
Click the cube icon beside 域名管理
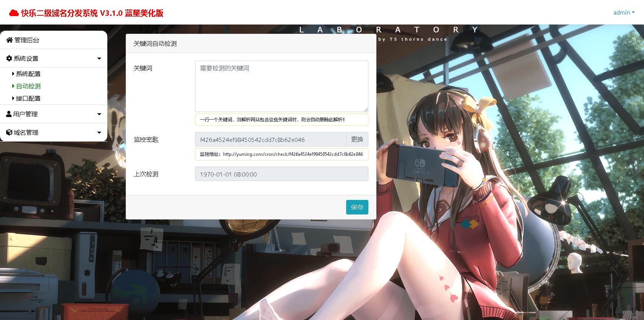pyautogui.click(x=9, y=132)
